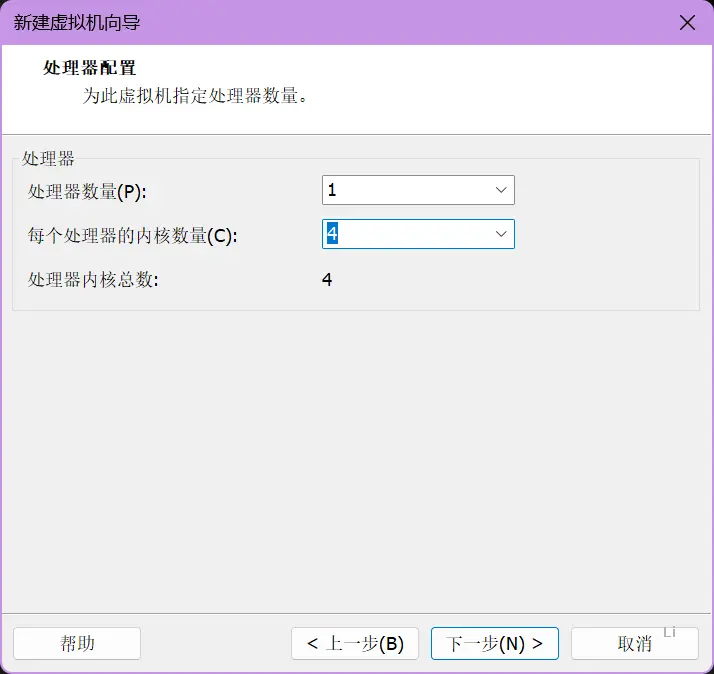Image resolution: width=714 pixels, height=674 pixels.
Task: Proceed with 下一步(N) button
Action: pyautogui.click(x=495, y=643)
